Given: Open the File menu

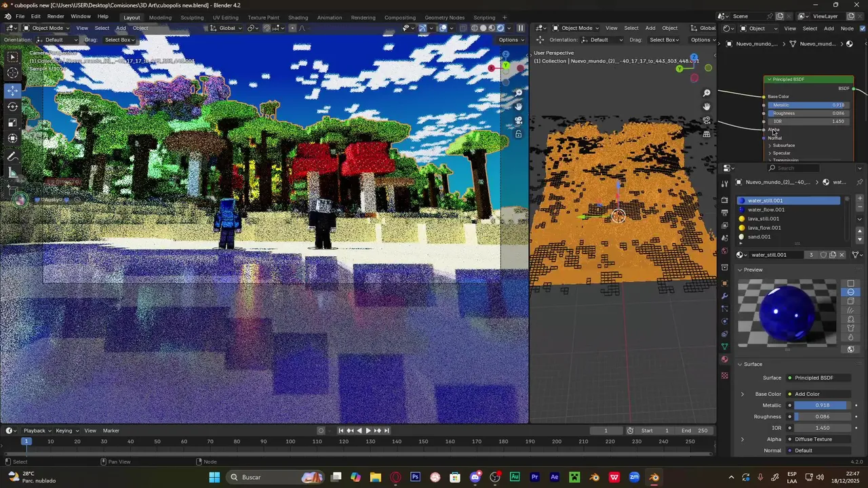Looking at the screenshot, I should tap(20, 16).
